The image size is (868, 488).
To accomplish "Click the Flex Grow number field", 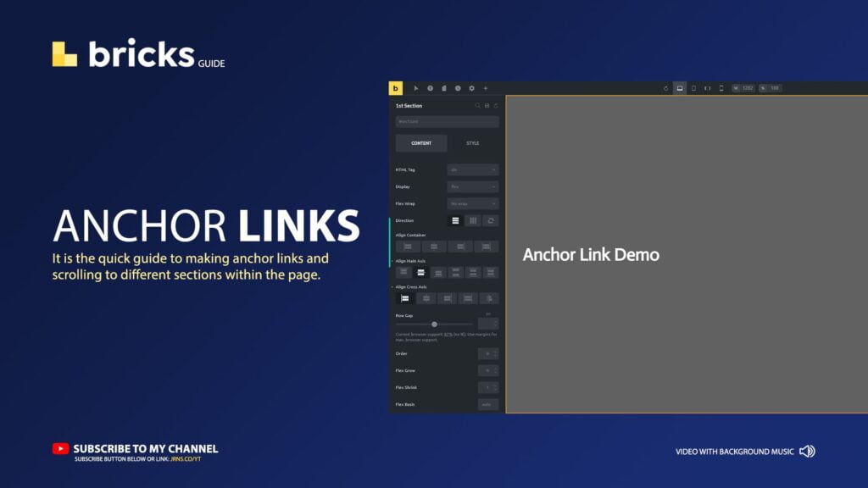I will click(487, 371).
